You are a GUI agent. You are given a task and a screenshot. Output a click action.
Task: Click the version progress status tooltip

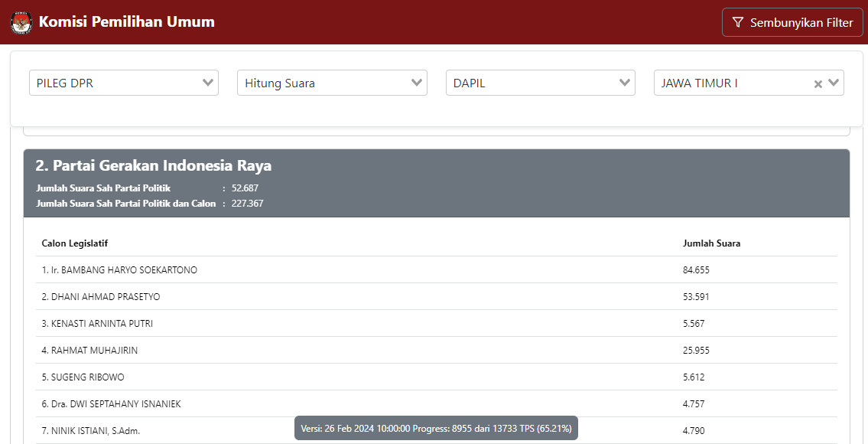(436, 429)
